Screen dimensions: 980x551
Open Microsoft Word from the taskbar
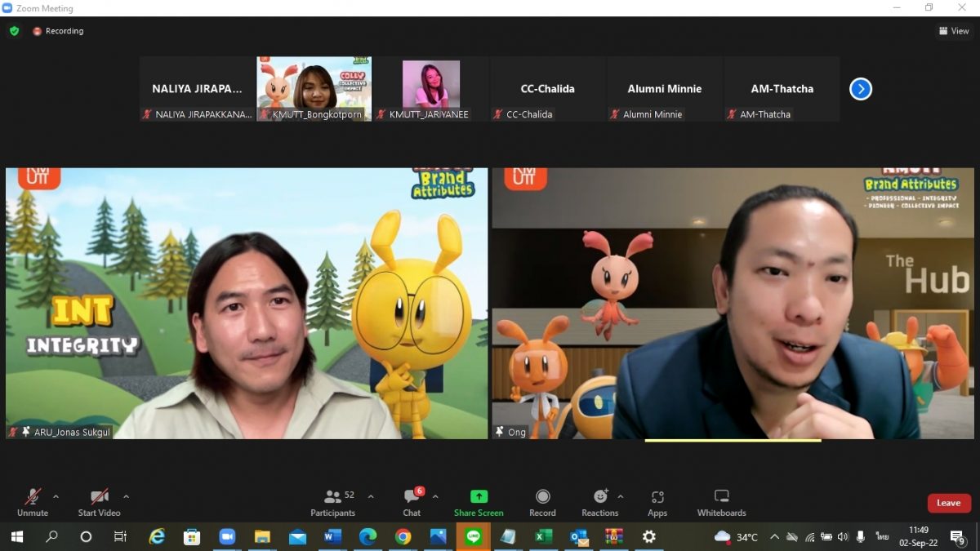tap(332, 536)
